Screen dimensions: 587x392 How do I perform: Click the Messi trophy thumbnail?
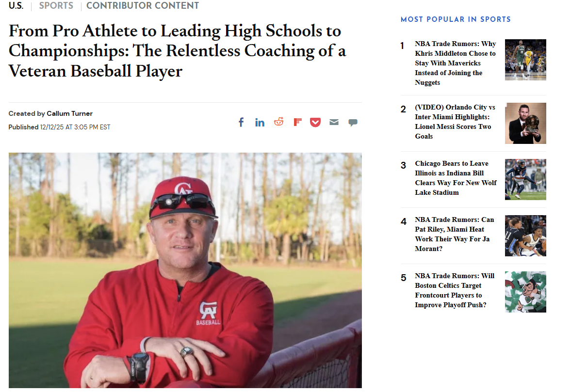coord(525,123)
